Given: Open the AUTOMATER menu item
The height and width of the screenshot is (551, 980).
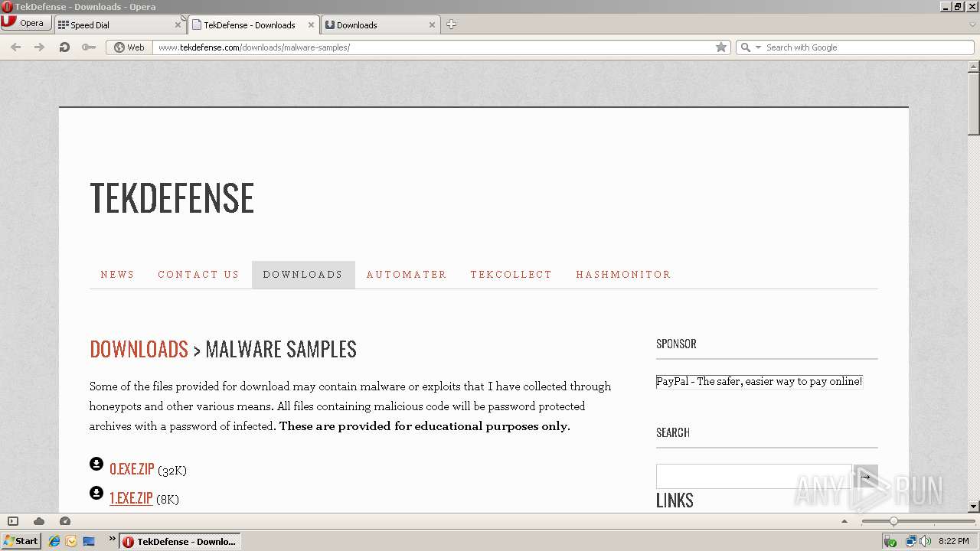Looking at the screenshot, I should tap(407, 274).
